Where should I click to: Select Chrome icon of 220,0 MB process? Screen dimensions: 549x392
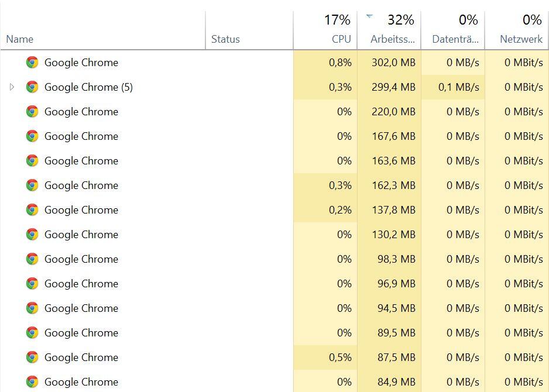(32, 111)
